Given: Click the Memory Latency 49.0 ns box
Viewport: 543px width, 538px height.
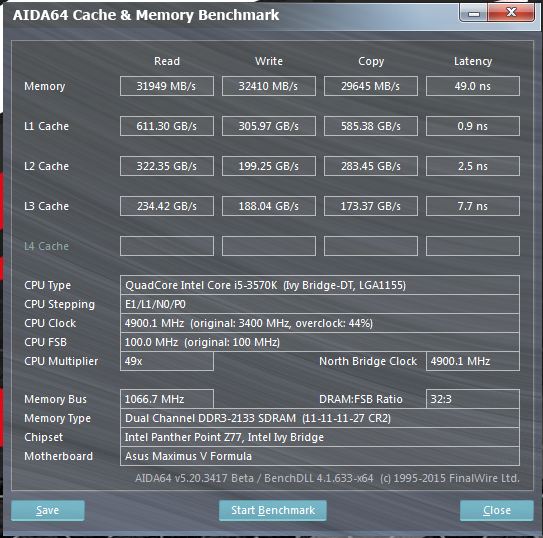Looking at the screenshot, I should point(473,86).
